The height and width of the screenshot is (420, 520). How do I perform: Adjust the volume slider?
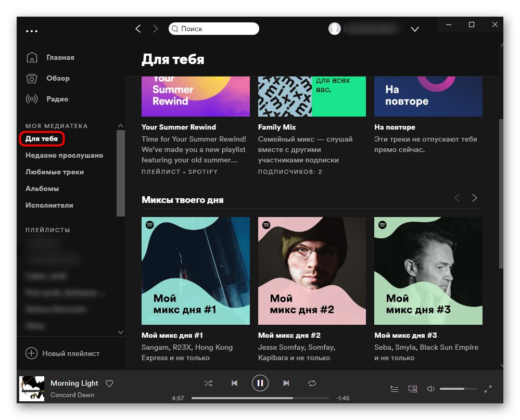point(459,389)
